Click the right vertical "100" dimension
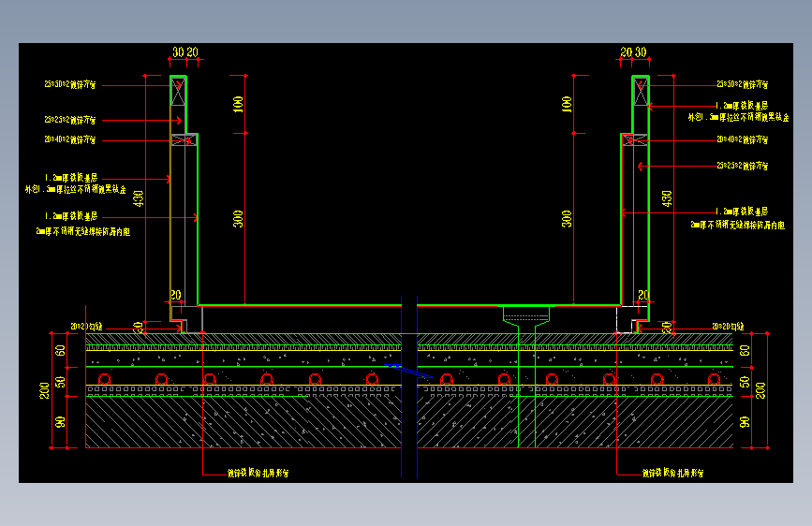The height and width of the screenshot is (526, 812). tap(567, 104)
